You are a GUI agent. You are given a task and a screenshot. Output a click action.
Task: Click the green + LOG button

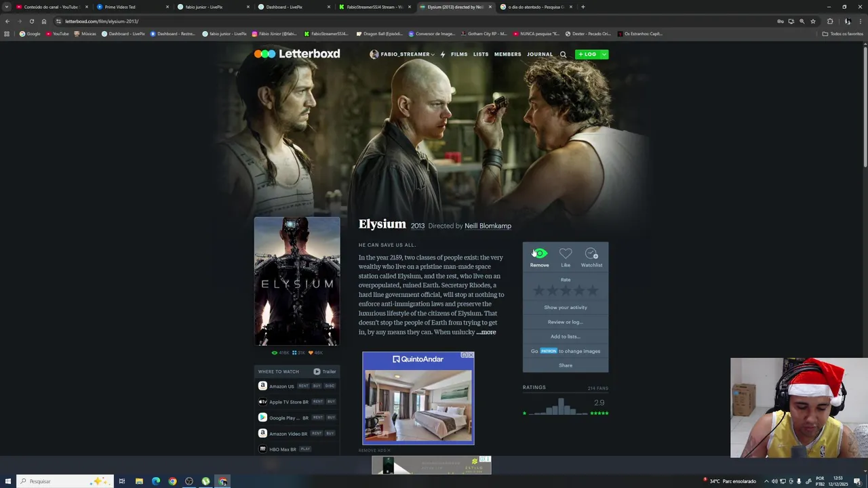[587, 54]
